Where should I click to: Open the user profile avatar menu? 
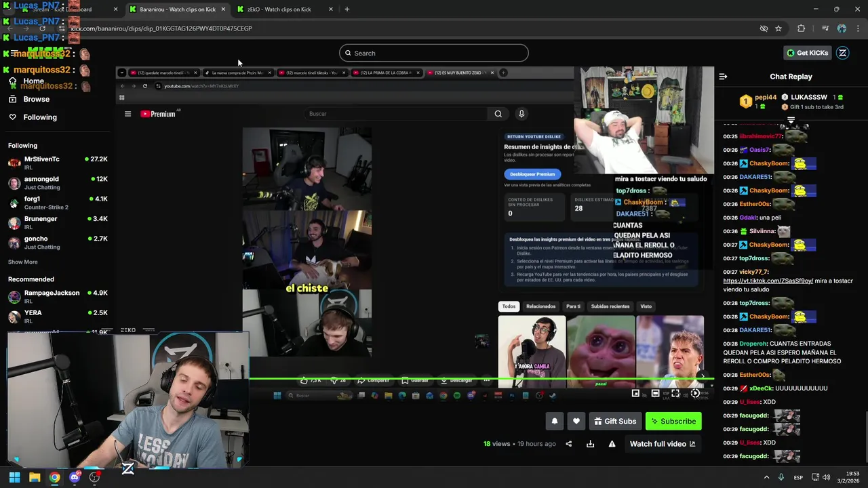pos(843,53)
